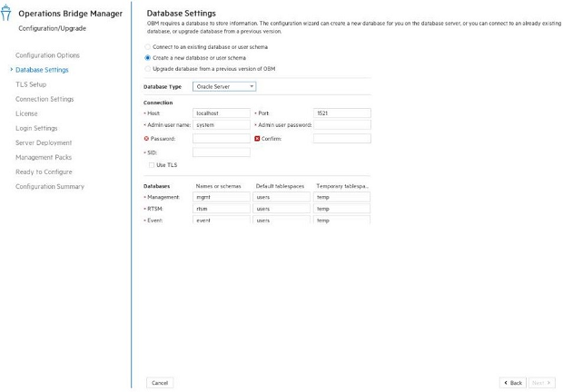Open Configuration Options step

(47, 55)
